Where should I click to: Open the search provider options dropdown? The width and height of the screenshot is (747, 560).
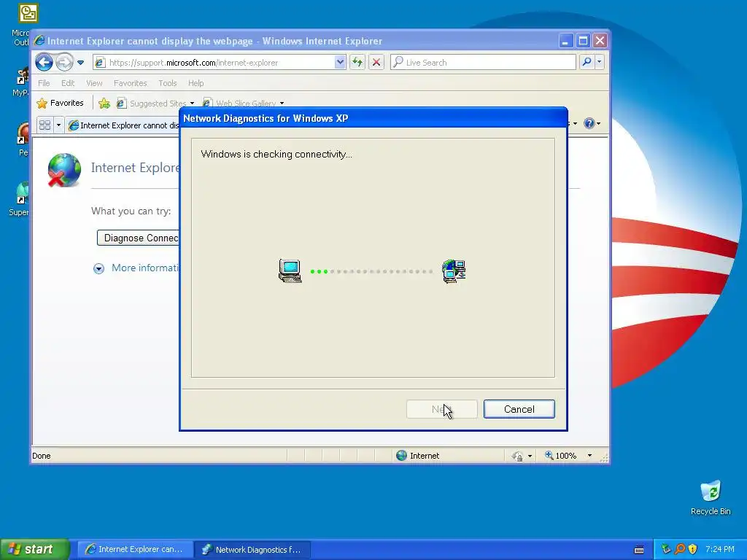click(x=600, y=63)
